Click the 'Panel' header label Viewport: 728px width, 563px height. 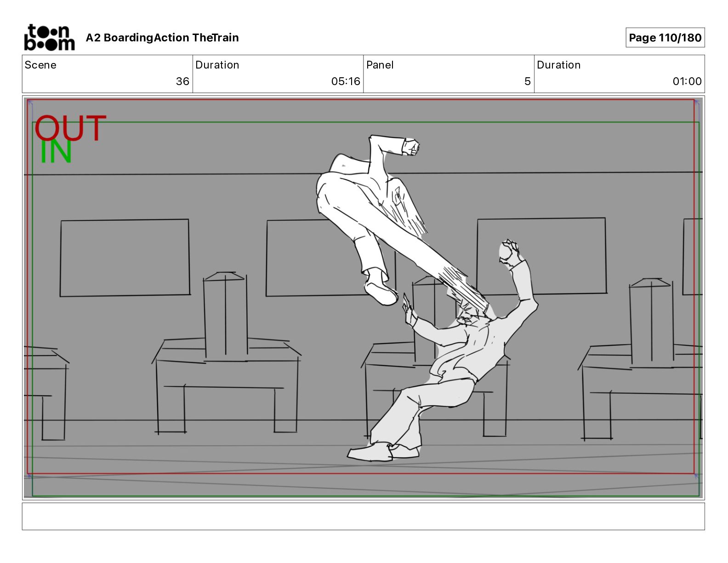[x=380, y=65]
